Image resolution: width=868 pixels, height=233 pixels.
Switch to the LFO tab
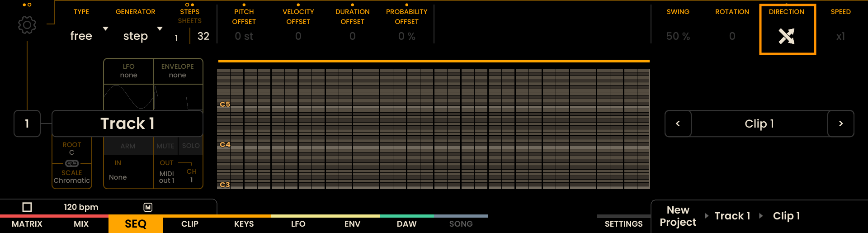(298, 224)
